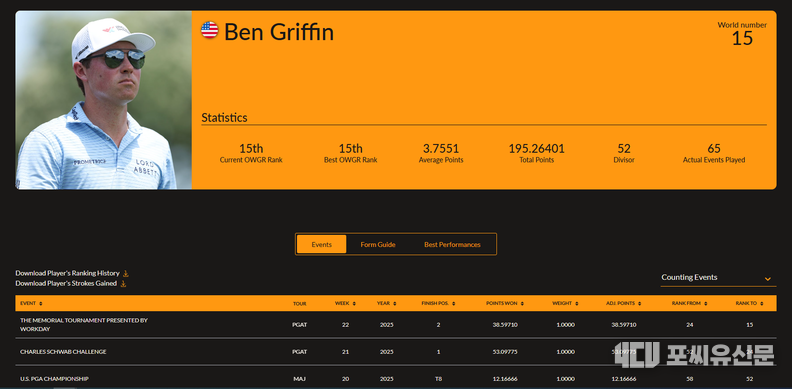Open the Best Performances tab
The width and height of the screenshot is (792, 389).
pyautogui.click(x=452, y=244)
